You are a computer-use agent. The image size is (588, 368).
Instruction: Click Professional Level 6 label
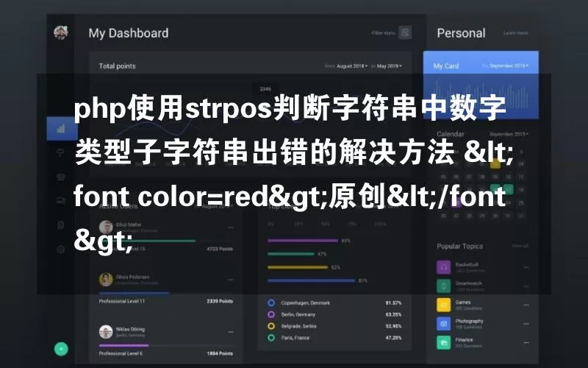tap(121, 353)
